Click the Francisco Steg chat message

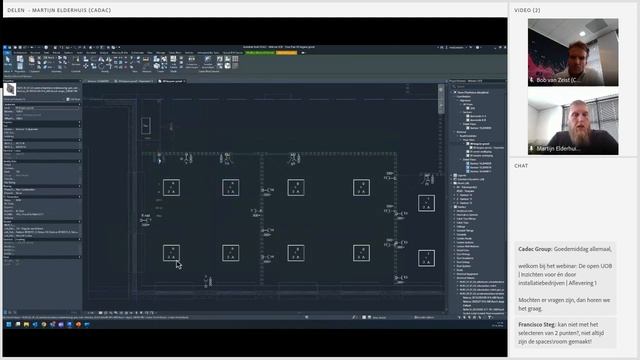point(565,333)
